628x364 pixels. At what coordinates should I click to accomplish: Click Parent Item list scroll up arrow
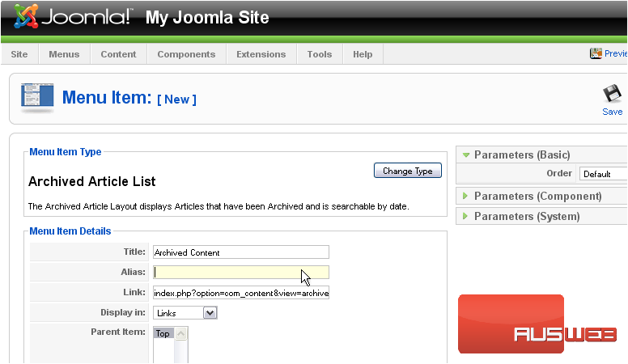(x=181, y=333)
